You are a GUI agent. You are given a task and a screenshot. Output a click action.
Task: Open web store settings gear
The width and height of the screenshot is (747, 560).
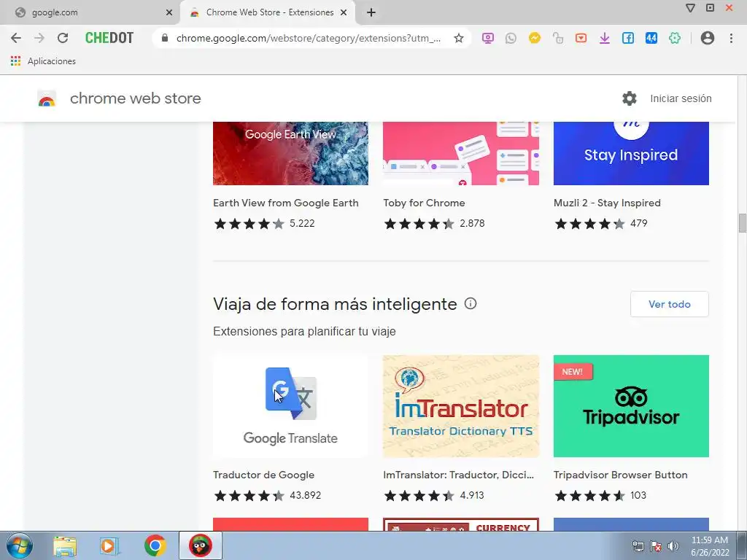630,98
